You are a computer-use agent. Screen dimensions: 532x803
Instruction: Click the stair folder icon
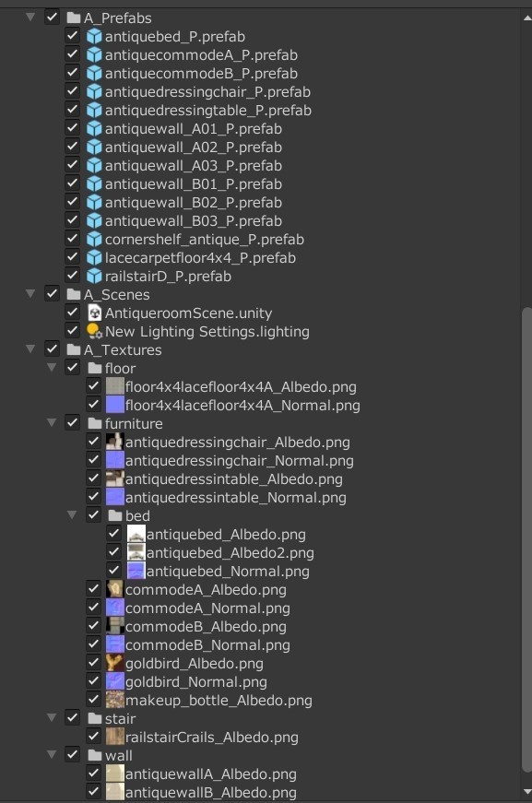[95, 718]
